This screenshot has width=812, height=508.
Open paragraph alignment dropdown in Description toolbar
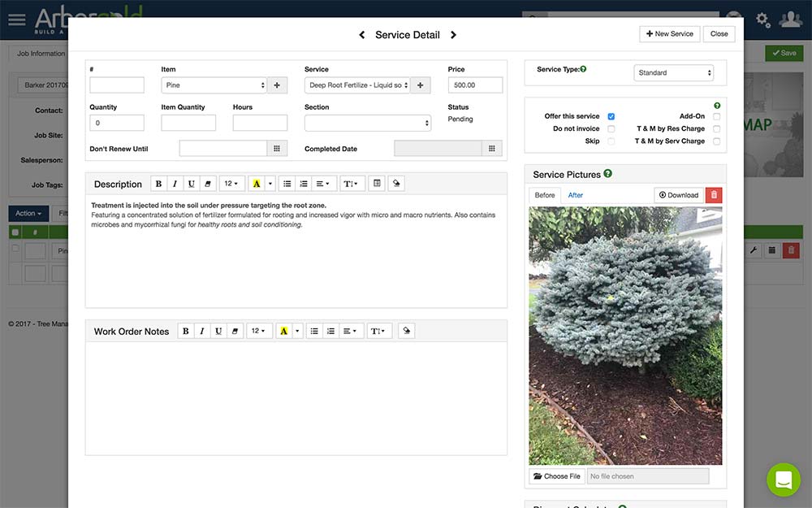pos(322,184)
